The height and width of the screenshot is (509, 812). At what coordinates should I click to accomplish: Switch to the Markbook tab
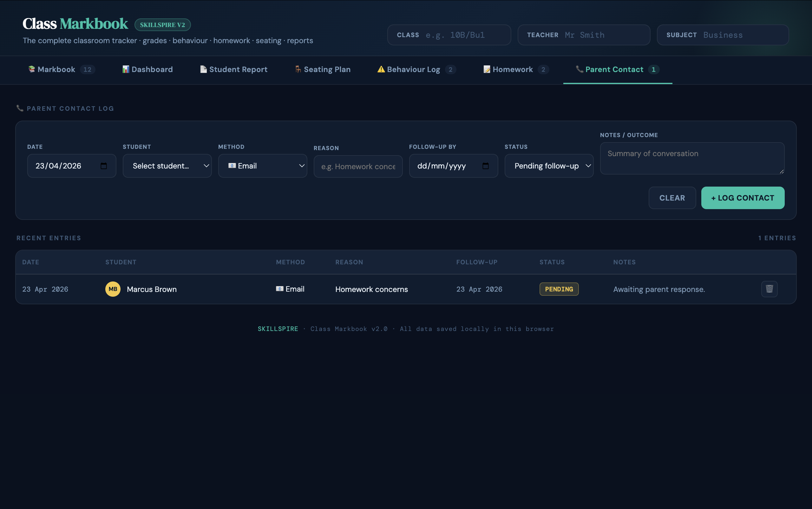tap(56, 69)
